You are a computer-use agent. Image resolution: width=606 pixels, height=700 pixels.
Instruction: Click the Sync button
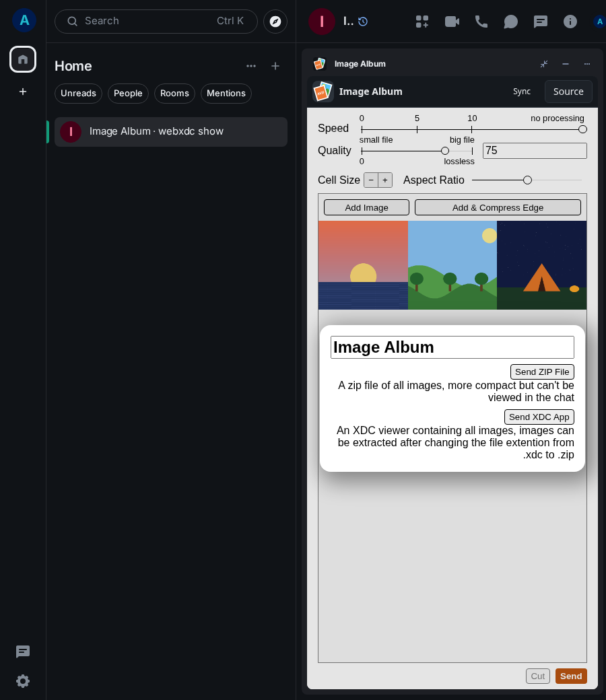coord(522,92)
